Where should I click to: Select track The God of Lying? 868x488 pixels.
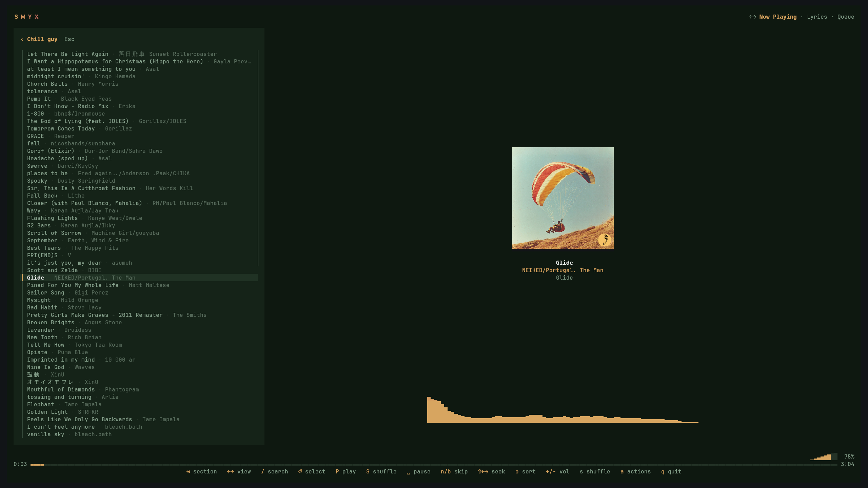coord(140,121)
